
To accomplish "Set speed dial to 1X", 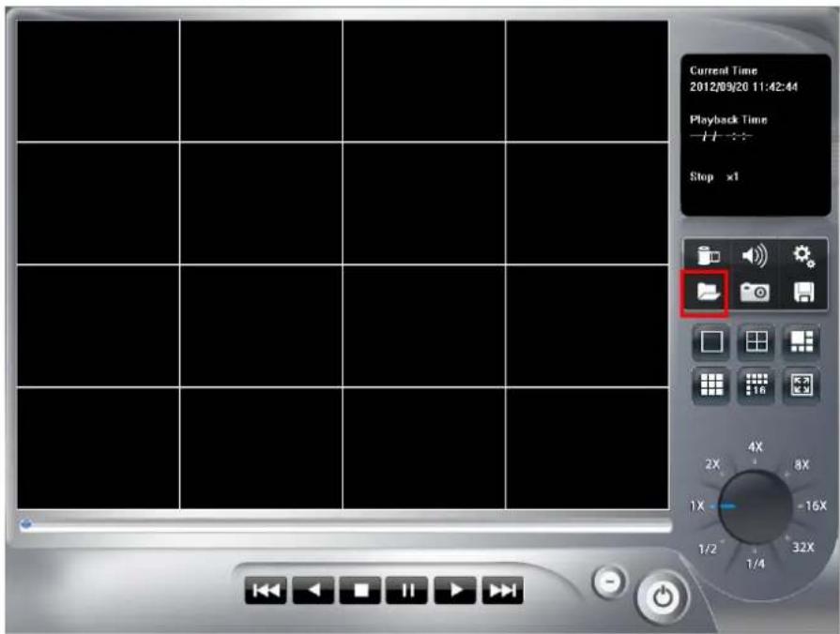I will coord(697,506).
